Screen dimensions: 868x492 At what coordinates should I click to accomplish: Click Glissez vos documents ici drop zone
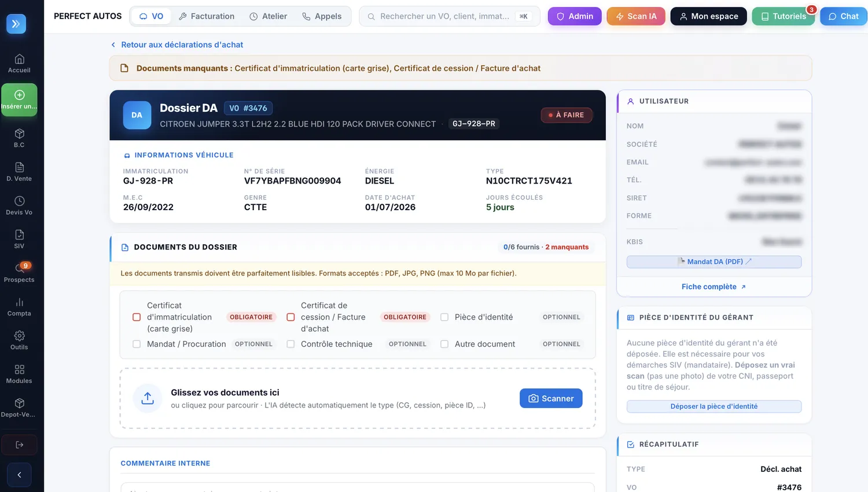pos(358,398)
